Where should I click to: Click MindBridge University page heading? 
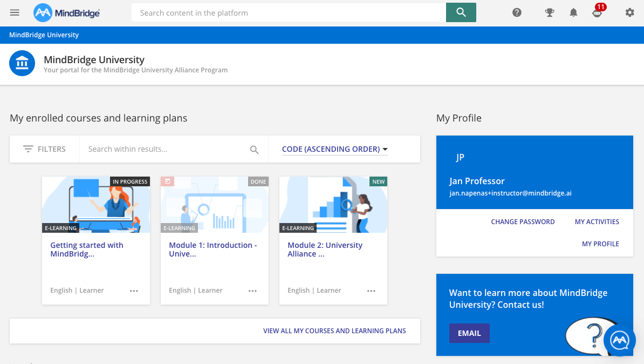click(x=94, y=59)
